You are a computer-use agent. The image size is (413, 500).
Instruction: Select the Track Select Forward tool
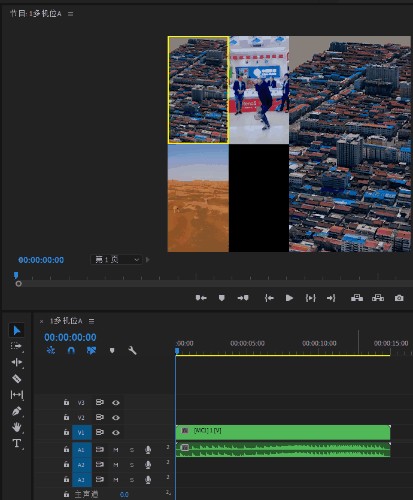pyautogui.click(x=16, y=346)
